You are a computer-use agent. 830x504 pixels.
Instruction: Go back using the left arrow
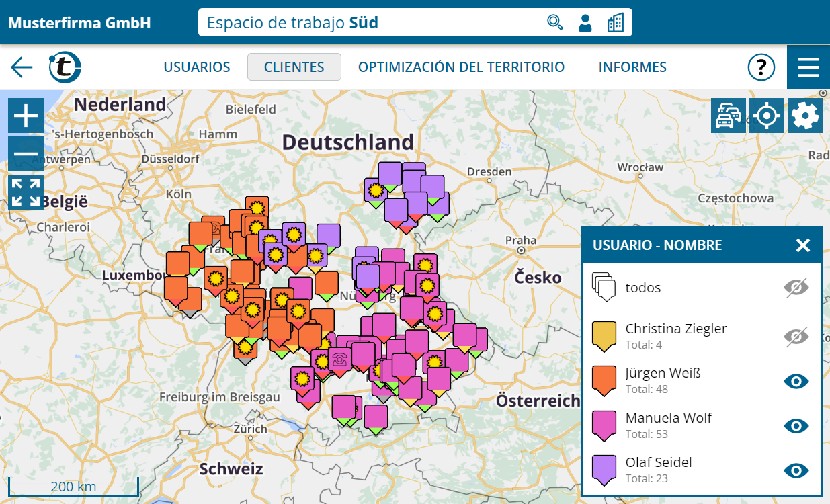point(22,67)
